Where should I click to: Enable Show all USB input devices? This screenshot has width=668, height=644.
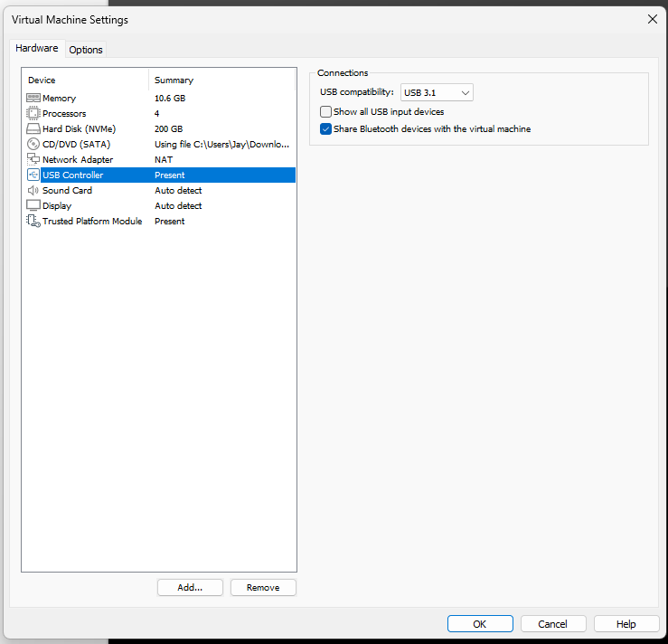click(326, 111)
